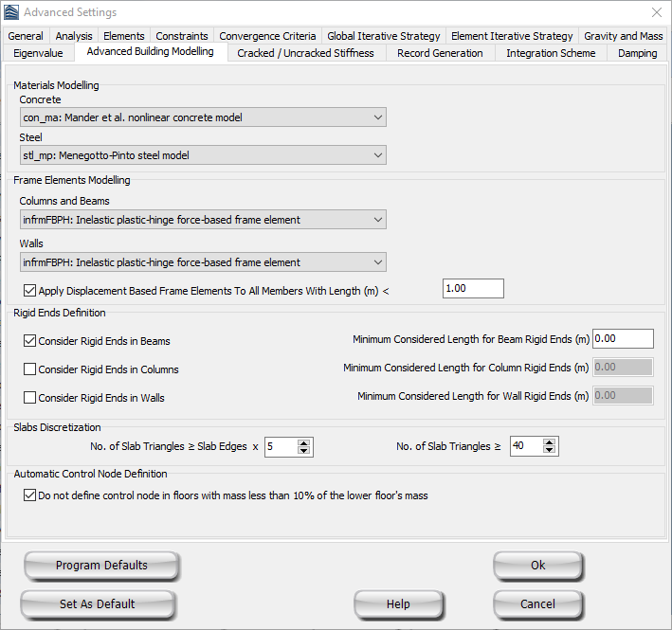Enable Consider Rigid Ends in Columns
The width and height of the screenshot is (672, 630).
30,369
